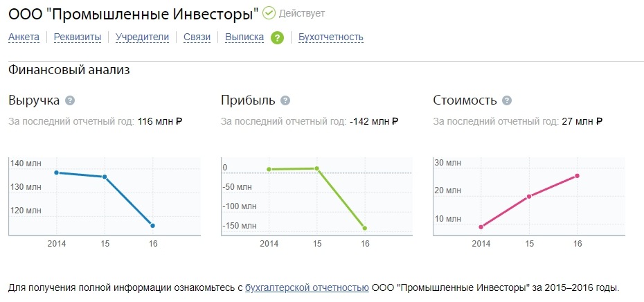This screenshot has width=644, height=302.
Task: Open the Бухотчетность tab
Action: (x=330, y=37)
